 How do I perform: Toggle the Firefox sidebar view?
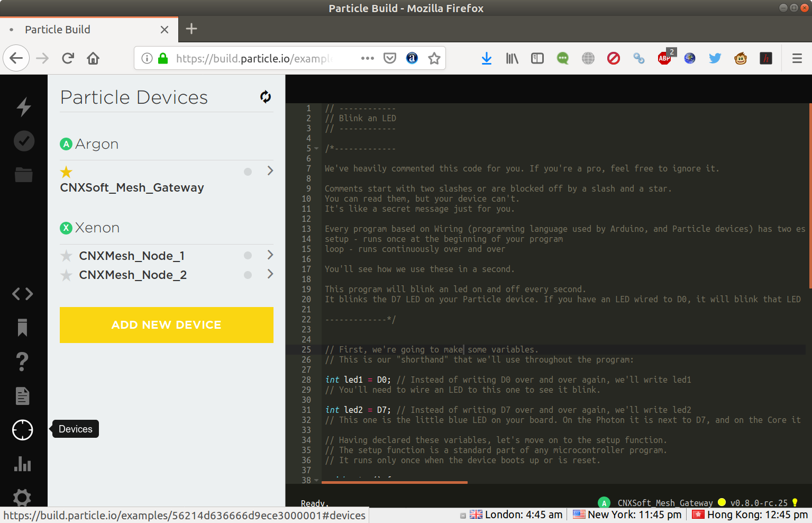[x=537, y=58]
